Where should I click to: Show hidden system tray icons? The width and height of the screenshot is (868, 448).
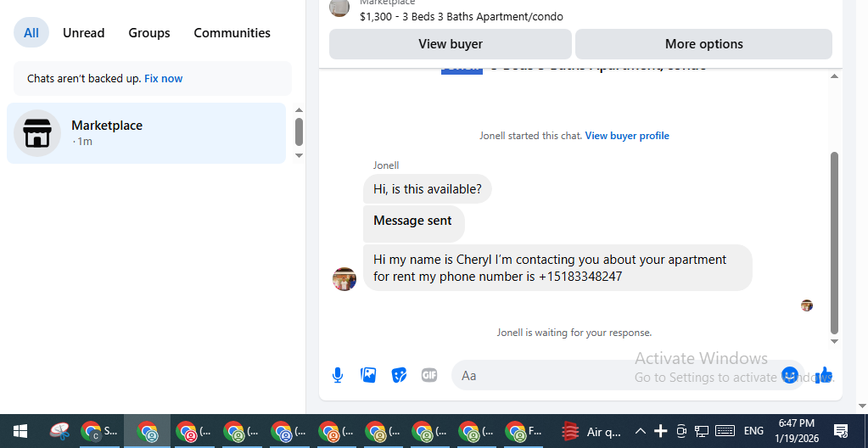[640, 431]
